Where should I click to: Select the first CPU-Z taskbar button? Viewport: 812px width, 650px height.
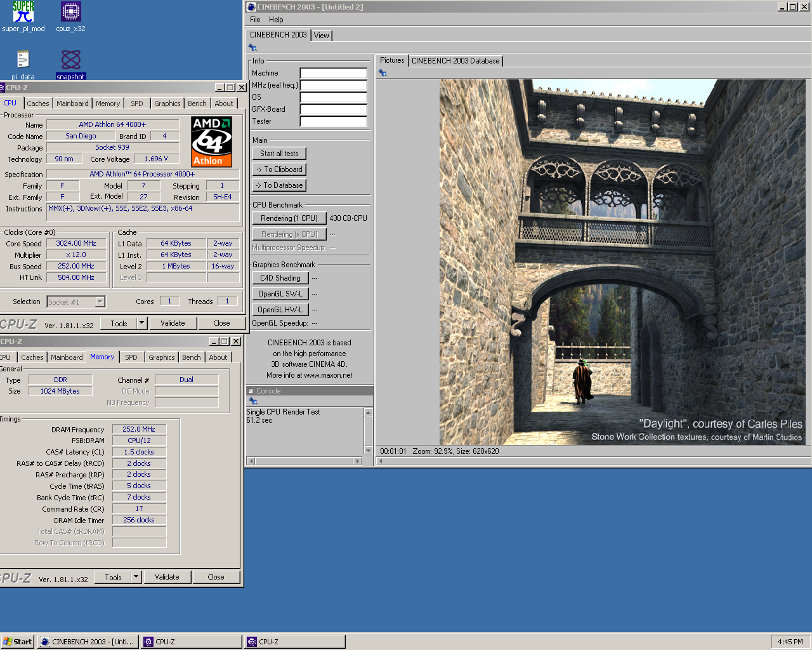point(192,642)
